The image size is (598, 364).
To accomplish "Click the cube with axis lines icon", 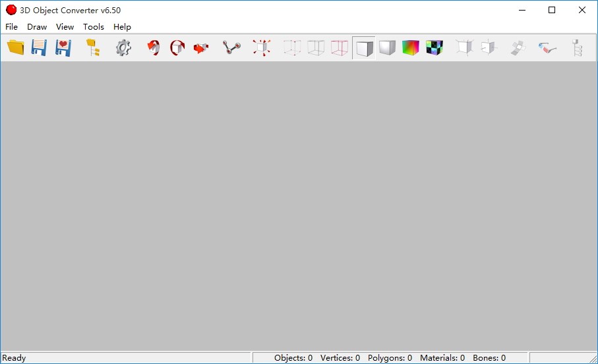I will [x=489, y=47].
